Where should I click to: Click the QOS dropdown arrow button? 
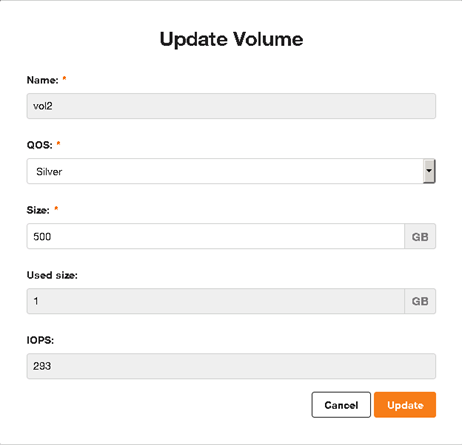click(x=429, y=171)
